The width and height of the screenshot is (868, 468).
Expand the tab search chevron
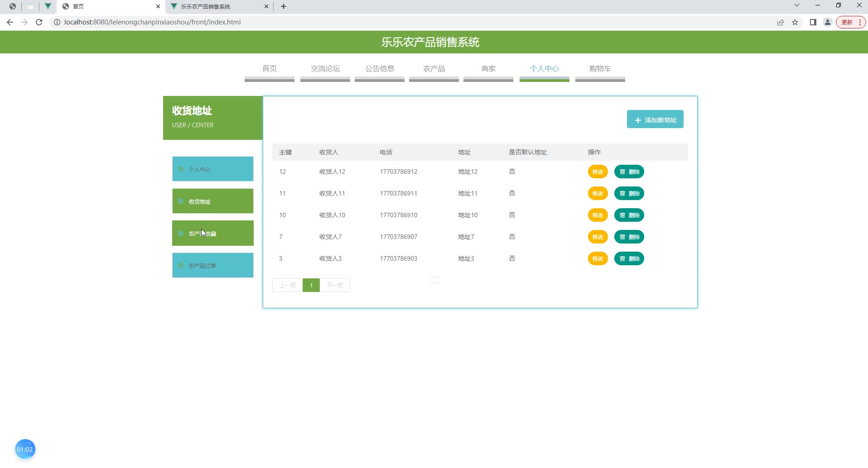[x=797, y=5]
